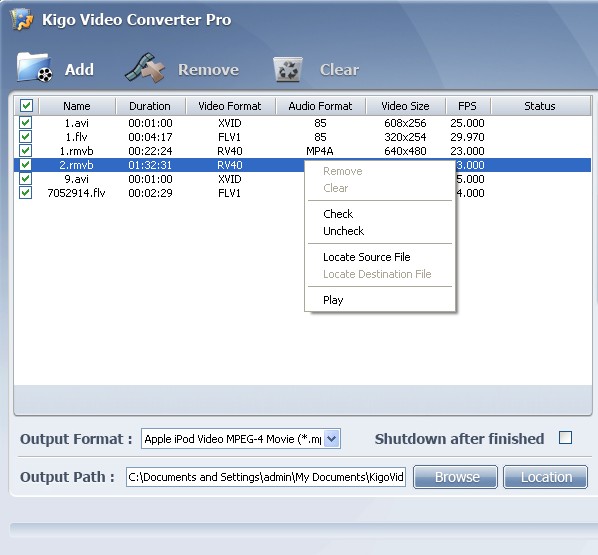Click duration 00:22:24 cell
This screenshot has height=555, width=598.
point(150,151)
